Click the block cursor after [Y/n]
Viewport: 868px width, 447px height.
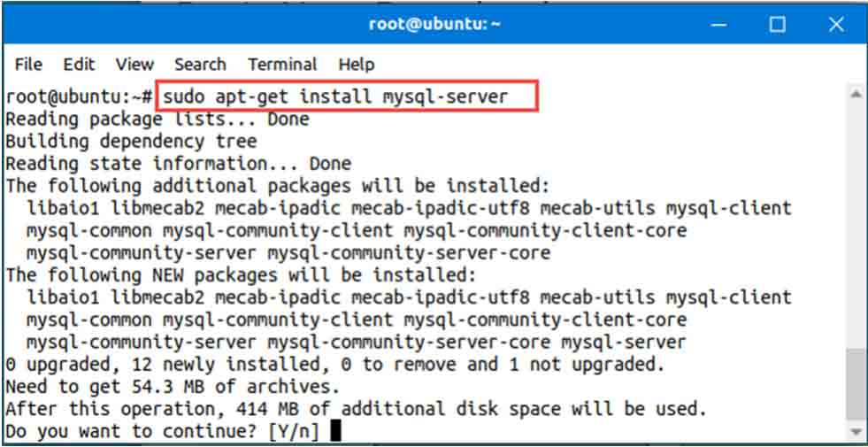pyautogui.click(x=335, y=431)
